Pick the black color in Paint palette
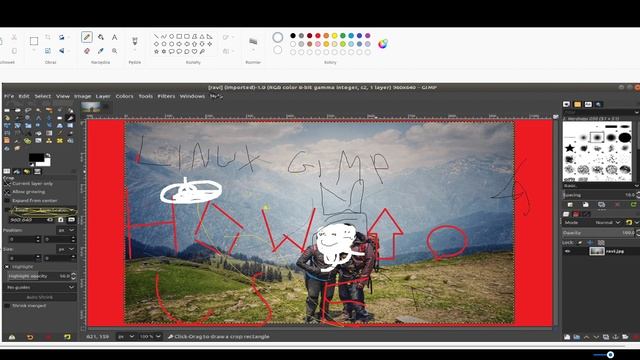 coord(293,36)
